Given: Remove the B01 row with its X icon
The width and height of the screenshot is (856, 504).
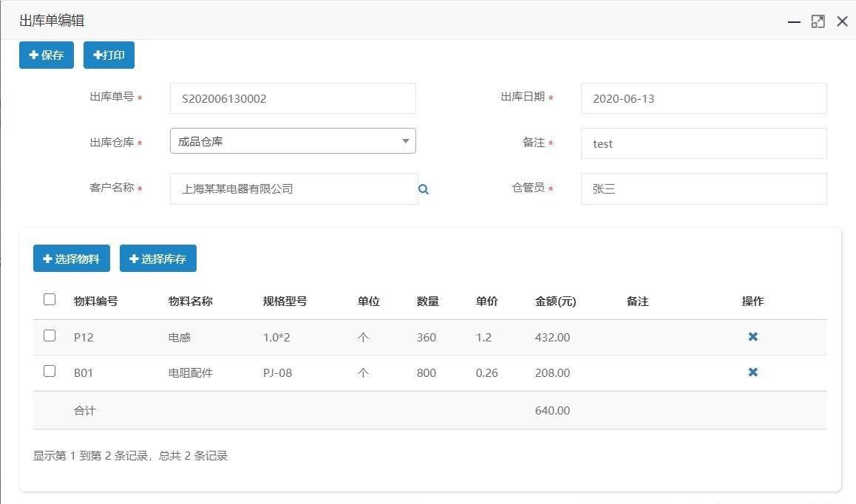Looking at the screenshot, I should (753, 372).
